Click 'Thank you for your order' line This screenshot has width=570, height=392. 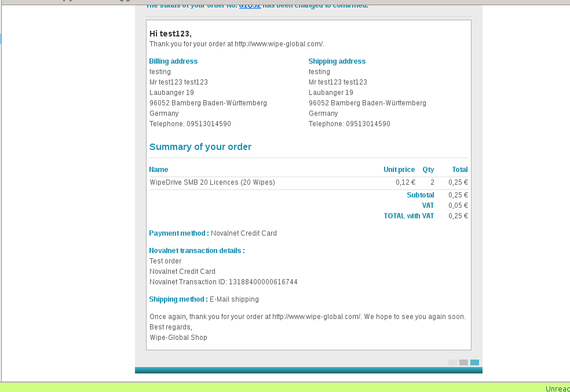pyautogui.click(x=237, y=44)
